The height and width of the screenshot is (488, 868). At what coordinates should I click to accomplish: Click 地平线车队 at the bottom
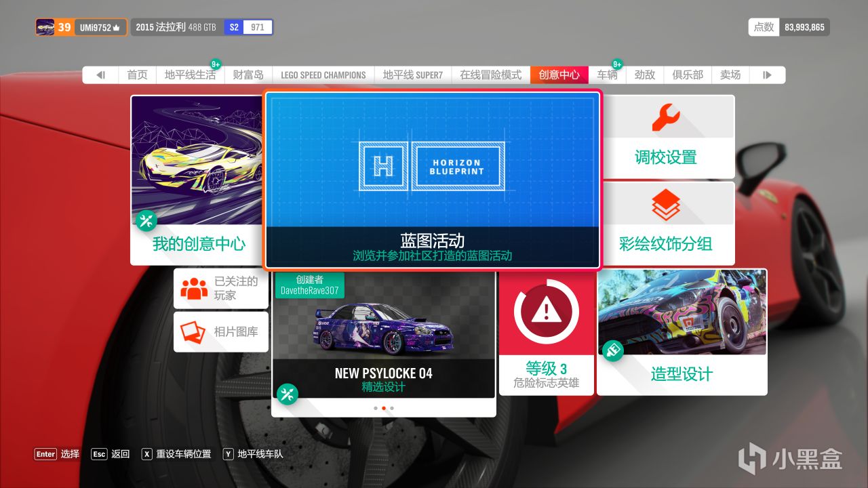pyautogui.click(x=260, y=454)
